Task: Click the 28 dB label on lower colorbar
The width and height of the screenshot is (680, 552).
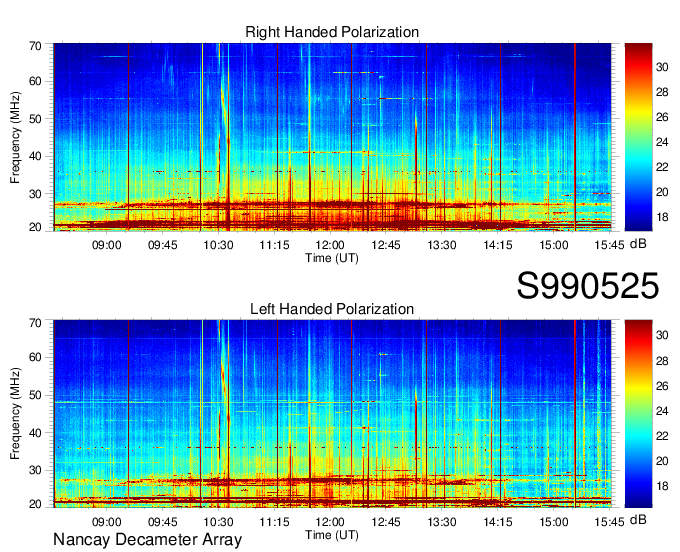Action: tap(662, 361)
